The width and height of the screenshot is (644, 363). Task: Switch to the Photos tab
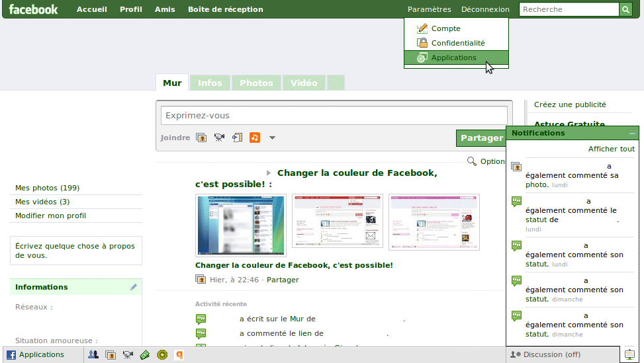pos(256,83)
